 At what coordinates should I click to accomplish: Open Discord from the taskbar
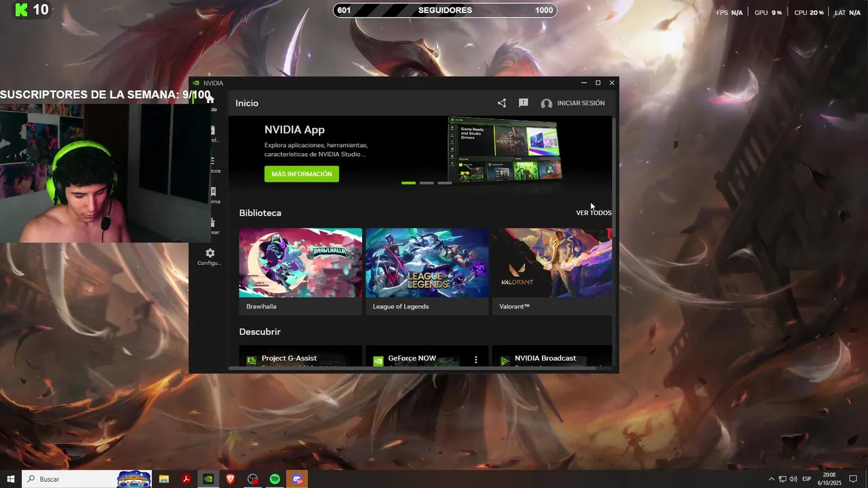pyautogui.click(x=297, y=479)
